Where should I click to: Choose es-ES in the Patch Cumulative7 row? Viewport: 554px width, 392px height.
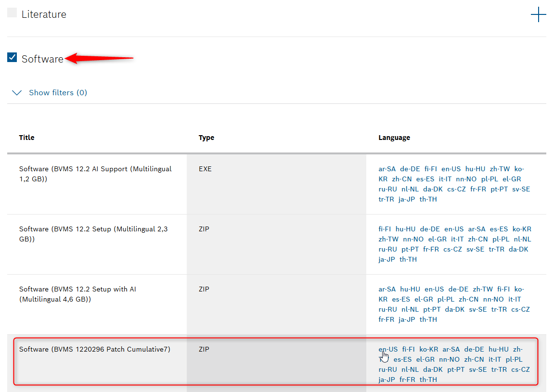402,359
